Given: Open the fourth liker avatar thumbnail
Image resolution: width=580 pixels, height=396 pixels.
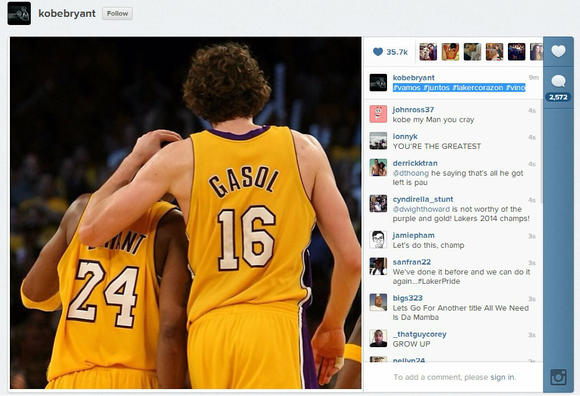Looking at the screenshot, I should (x=495, y=51).
